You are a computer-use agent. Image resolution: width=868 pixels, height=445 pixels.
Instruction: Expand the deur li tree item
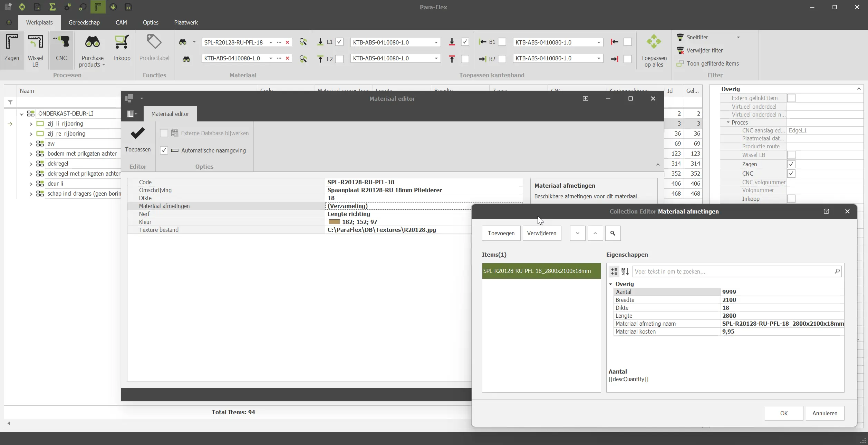31,184
